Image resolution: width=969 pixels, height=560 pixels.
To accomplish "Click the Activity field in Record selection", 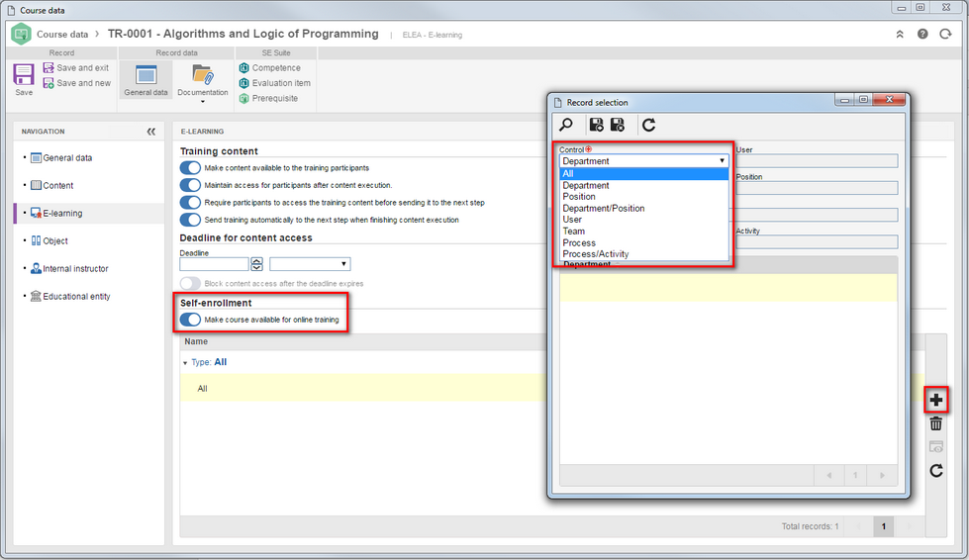I will (x=817, y=242).
